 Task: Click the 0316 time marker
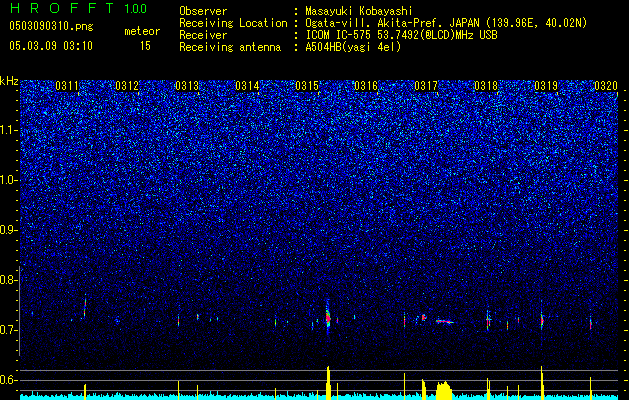click(366, 86)
